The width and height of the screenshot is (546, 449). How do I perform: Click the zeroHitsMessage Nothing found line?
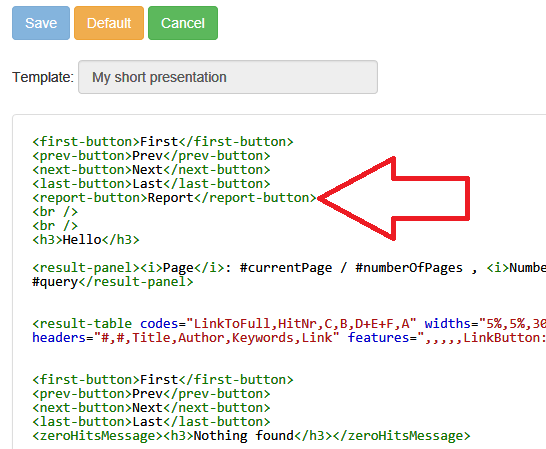(251, 435)
